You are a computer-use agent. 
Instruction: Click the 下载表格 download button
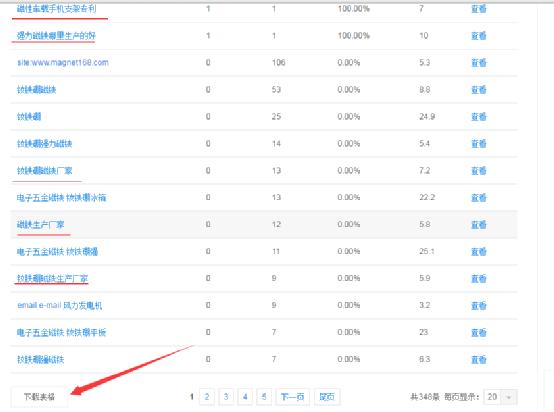pos(39,397)
